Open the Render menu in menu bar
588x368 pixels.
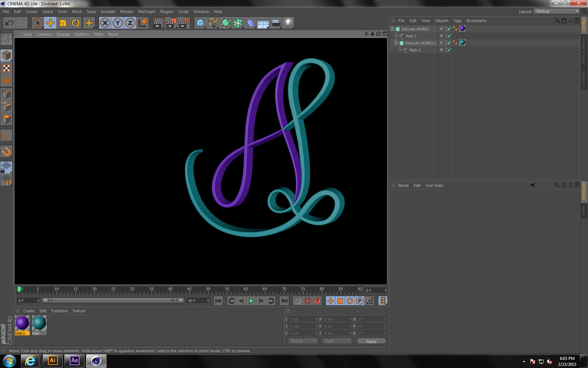[x=127, y=12]
